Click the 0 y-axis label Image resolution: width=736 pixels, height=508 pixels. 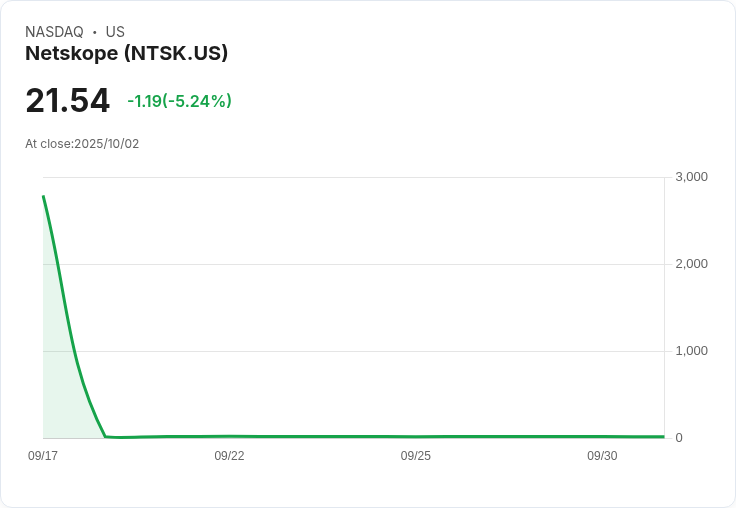tap(679, 438)
